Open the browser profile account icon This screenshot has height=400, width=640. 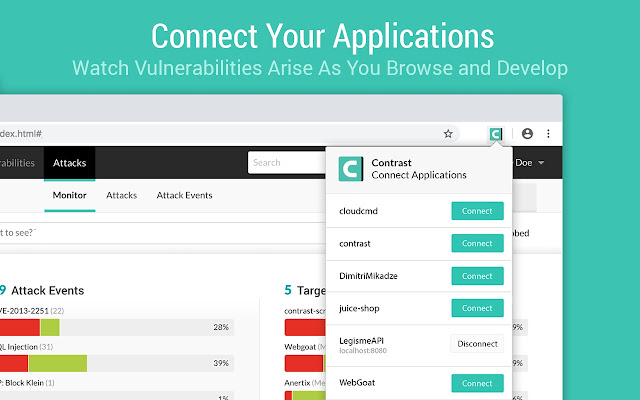527,134
